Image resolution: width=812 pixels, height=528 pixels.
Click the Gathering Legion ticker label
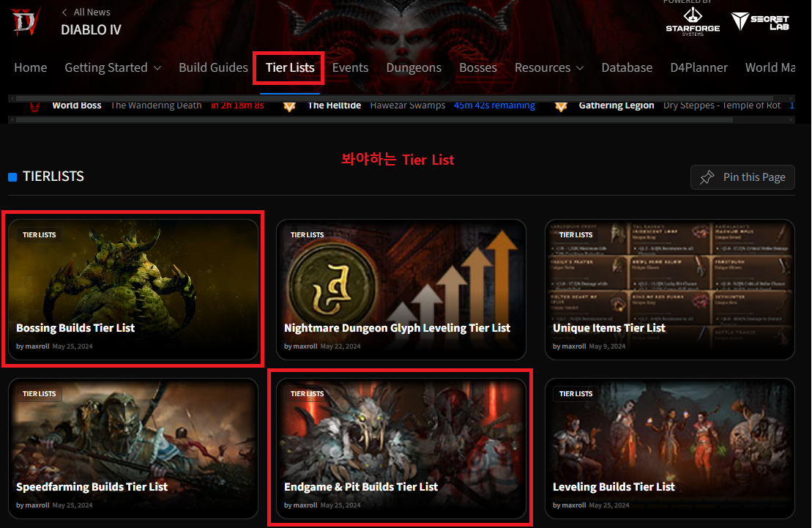(x=617, y=105)
